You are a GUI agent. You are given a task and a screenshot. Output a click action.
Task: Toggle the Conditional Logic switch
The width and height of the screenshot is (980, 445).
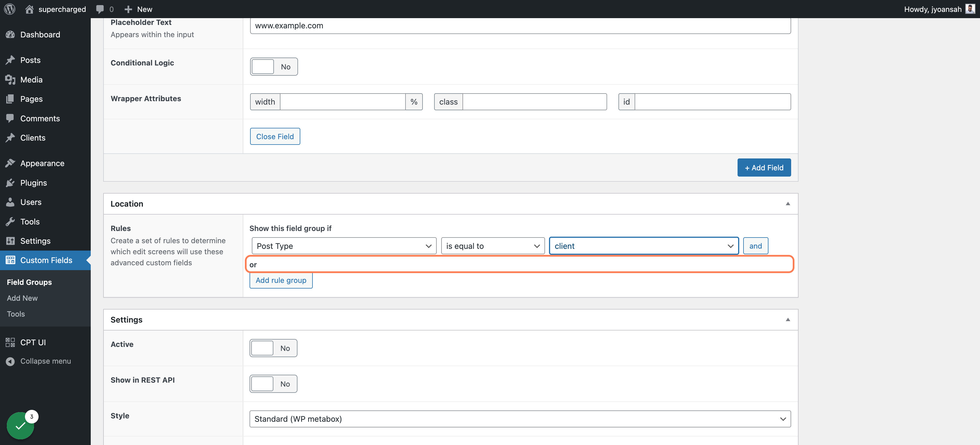coord(274,67)
